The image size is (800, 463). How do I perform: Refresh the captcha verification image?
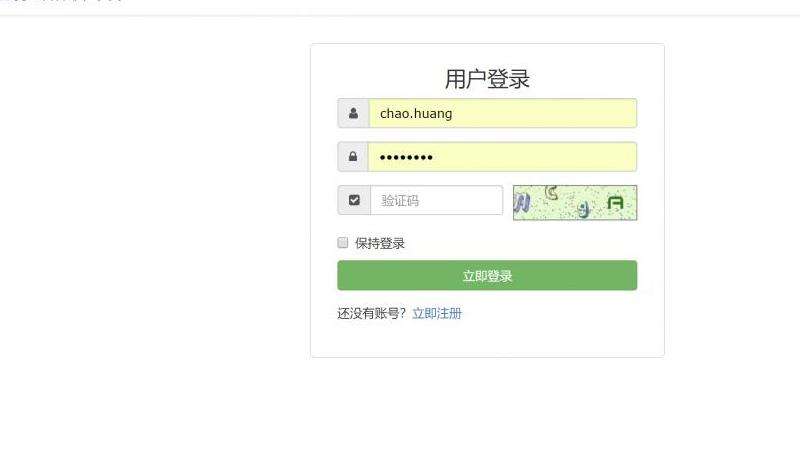(x=575, y=203)
